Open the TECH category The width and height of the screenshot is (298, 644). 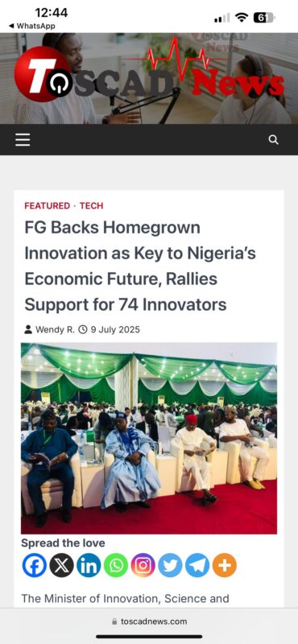[x=91, y=206]
